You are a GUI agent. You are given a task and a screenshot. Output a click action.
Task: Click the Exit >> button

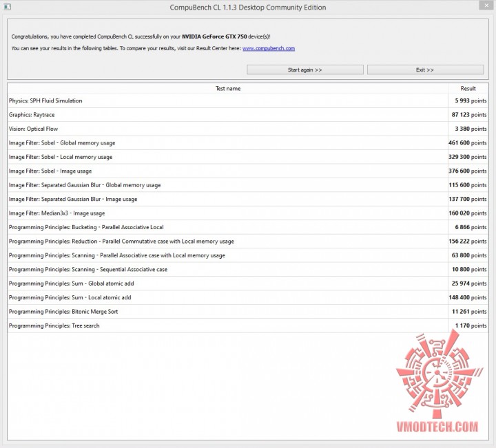coord(425,70)
